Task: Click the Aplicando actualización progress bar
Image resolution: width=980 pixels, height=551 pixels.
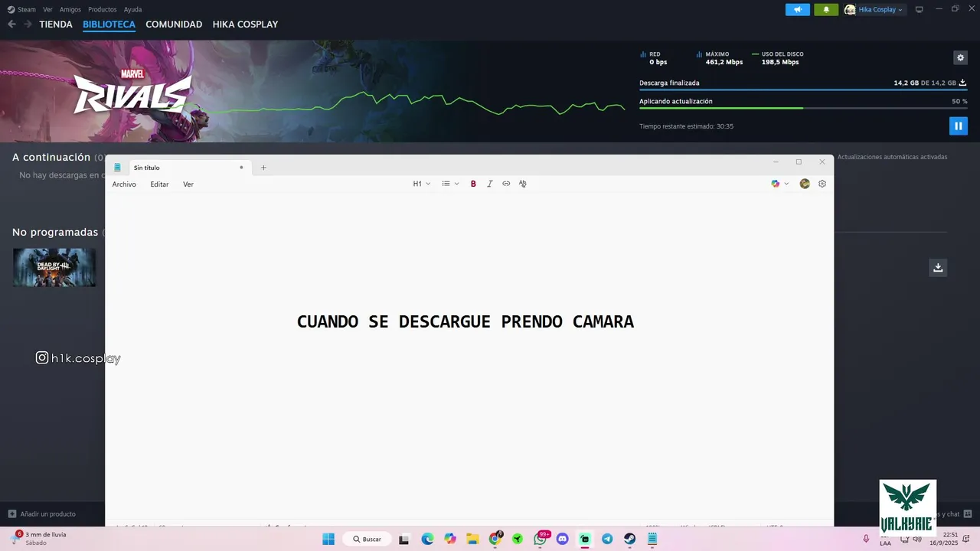Action: tap(803, 108)
